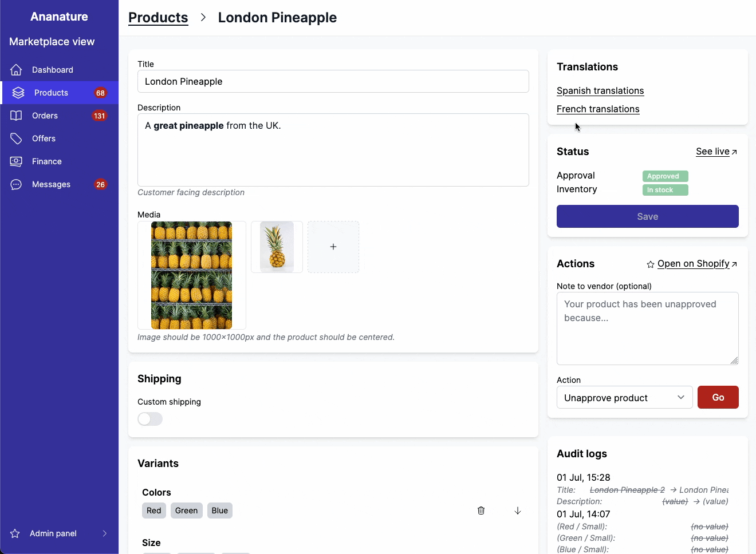Screen dimensions: 756x554
Task: Open Finance with the card icon
Action: click(x=15, y=161)
